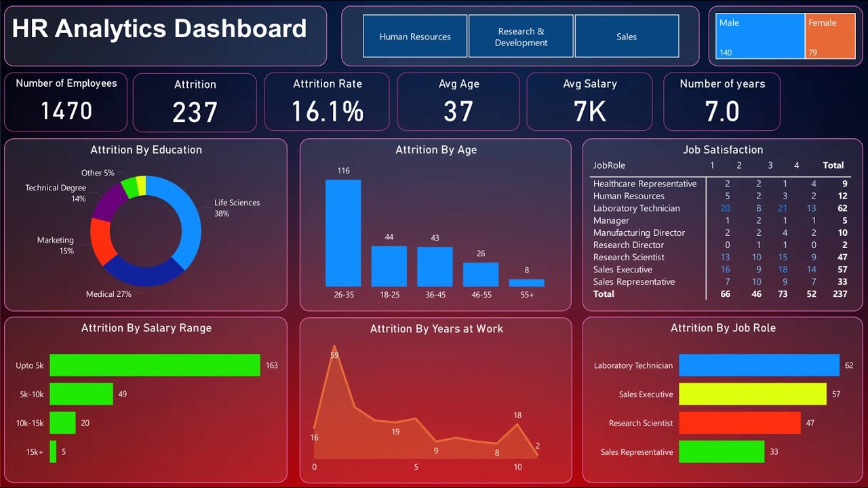Select the Human Resources department slicer
Screen dimensions: 868x488
coord(415,37)
